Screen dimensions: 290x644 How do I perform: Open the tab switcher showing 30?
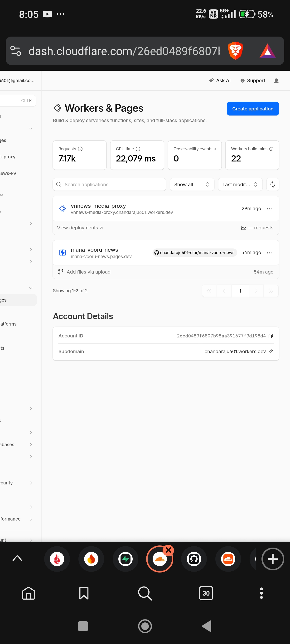pyautogui.click(x=206, y=593)
